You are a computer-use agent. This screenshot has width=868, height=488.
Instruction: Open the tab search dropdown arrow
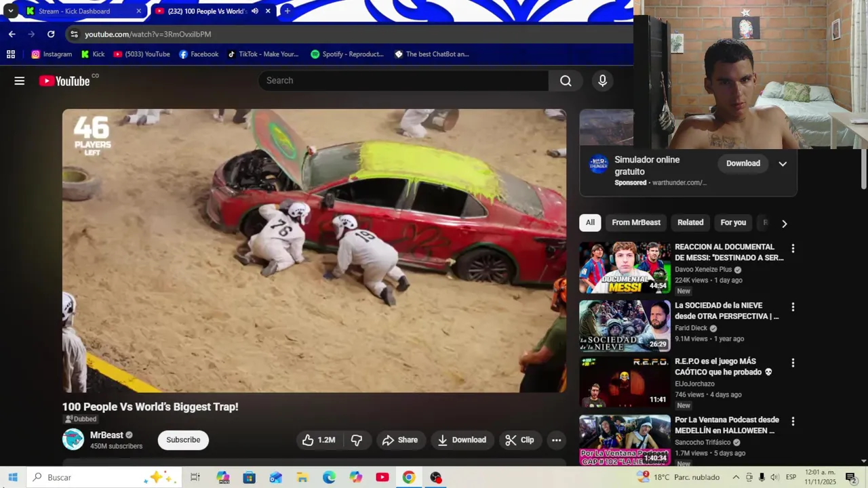[10, 11]
